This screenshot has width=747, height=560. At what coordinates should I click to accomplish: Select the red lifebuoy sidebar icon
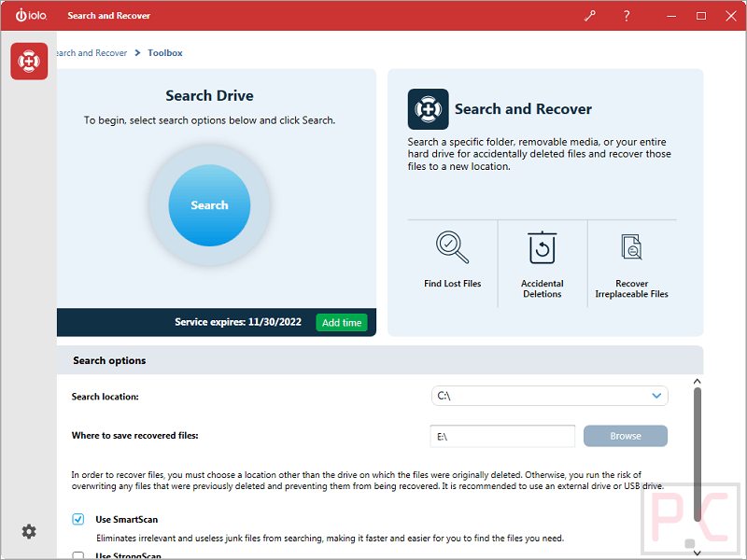point(29,61)
